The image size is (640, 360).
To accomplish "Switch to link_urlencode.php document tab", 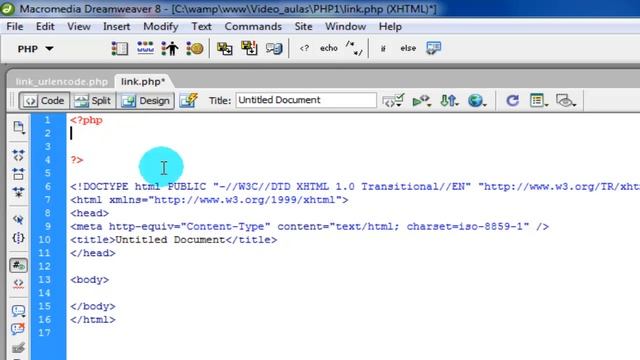I will [62, 82].
